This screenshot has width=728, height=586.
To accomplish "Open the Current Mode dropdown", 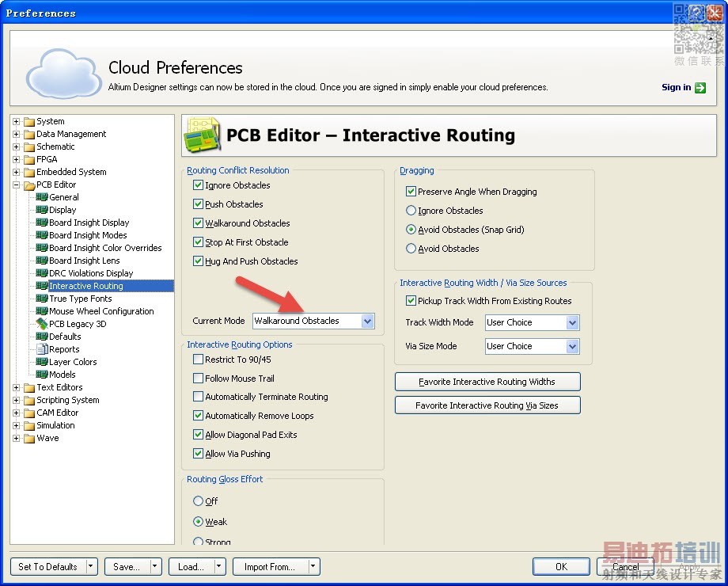I will tap(368, 322).
